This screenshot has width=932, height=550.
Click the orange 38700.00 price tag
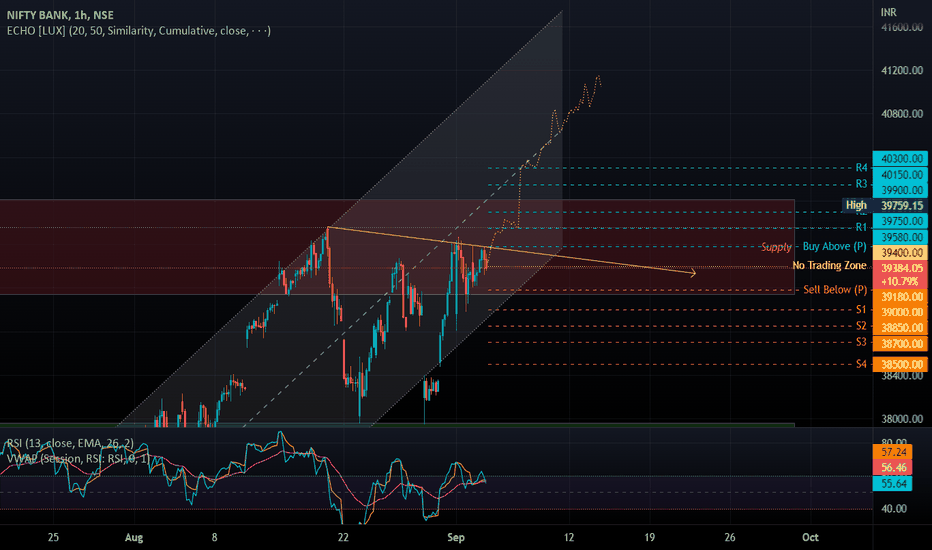tap(900, 344)
